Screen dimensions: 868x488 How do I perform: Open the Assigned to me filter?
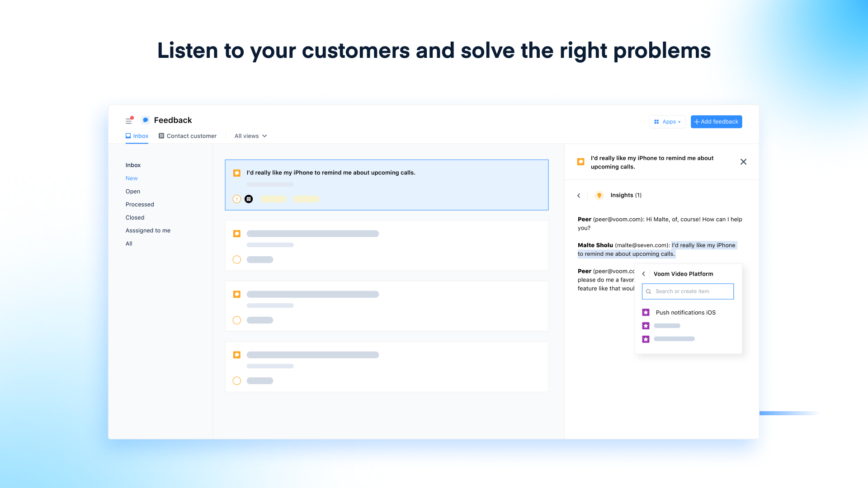pyautogui.click(x=148, y=230)
